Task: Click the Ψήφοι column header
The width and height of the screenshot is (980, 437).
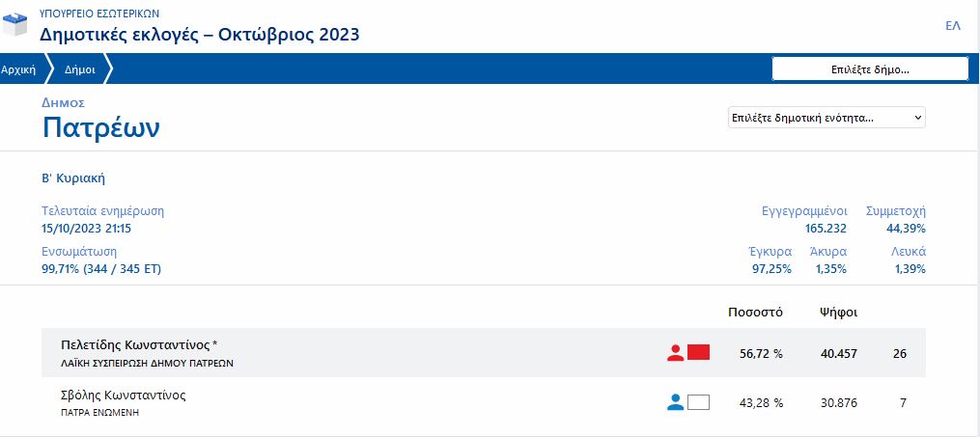Action: (x=838, y=313)
